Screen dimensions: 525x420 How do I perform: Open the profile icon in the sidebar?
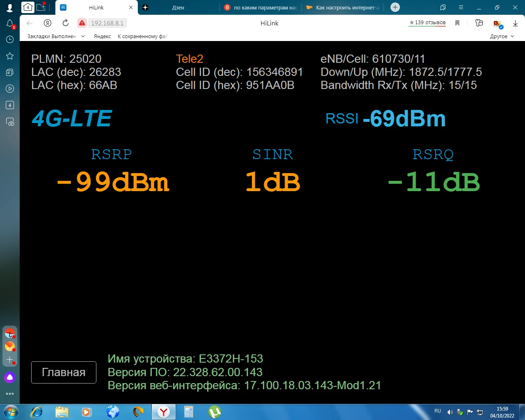tap(10, 7)
